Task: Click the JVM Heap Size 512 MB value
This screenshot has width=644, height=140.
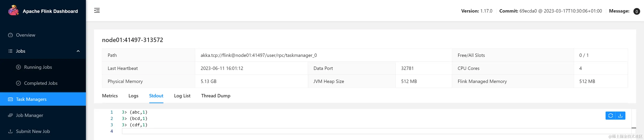Action: tap(409, 81)
